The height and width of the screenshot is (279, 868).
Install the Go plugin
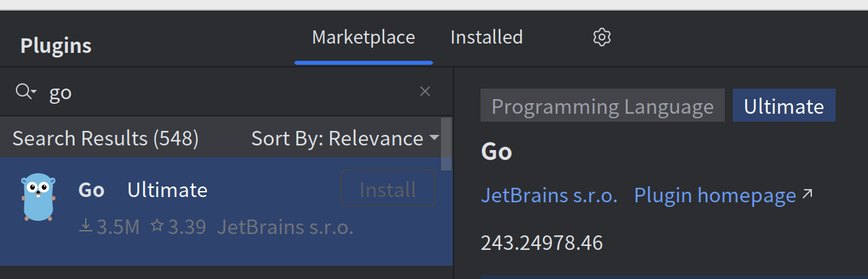pyautogui.click(x=387, y=190)
